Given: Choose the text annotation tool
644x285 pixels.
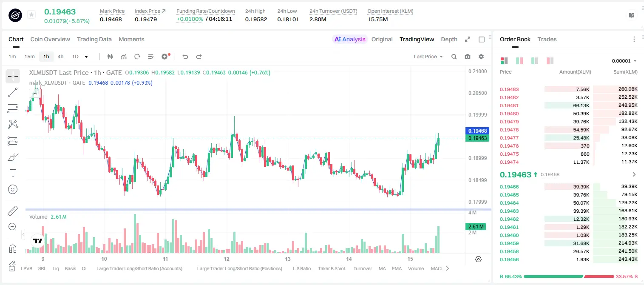Looking at the screenshot, I should pyautogui.click(x=13, y=173).
